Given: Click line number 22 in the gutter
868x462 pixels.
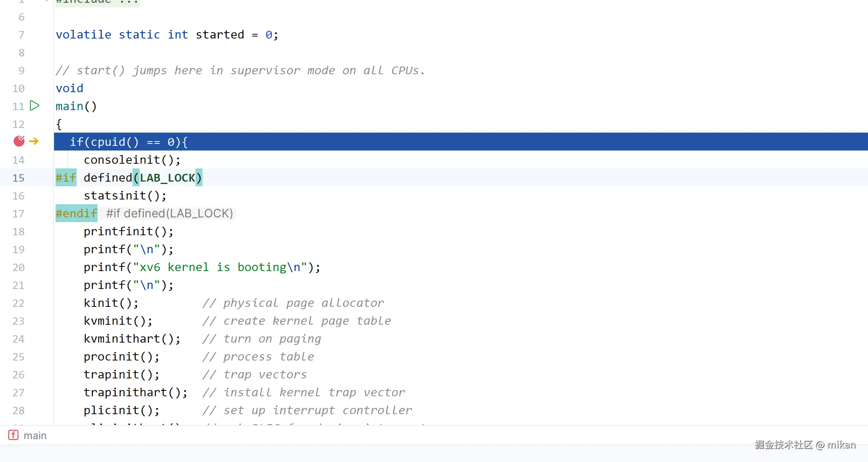Looking at the screenshot, I should point(19,303).
